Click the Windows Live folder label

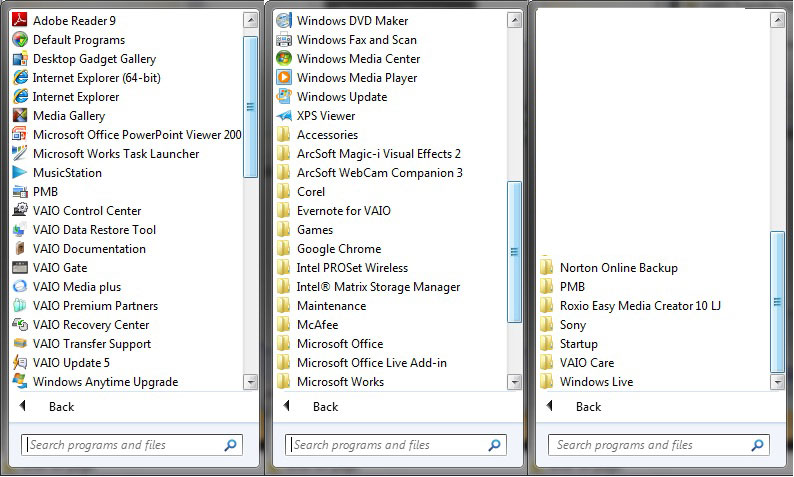597,382
